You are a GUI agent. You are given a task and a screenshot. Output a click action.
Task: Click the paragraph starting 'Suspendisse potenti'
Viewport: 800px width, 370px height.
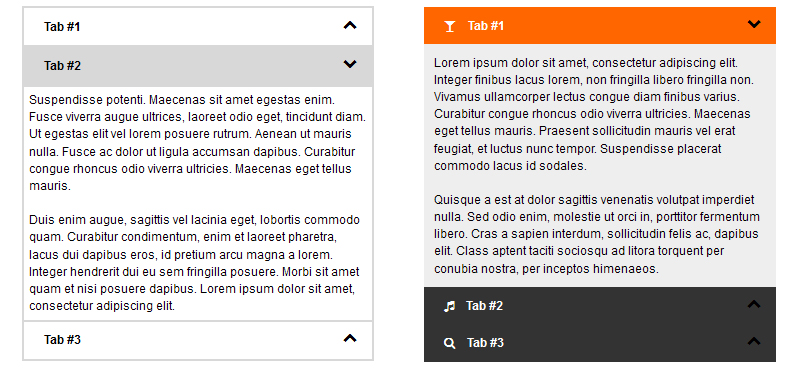pyautogui.click(x=197, y=142)
